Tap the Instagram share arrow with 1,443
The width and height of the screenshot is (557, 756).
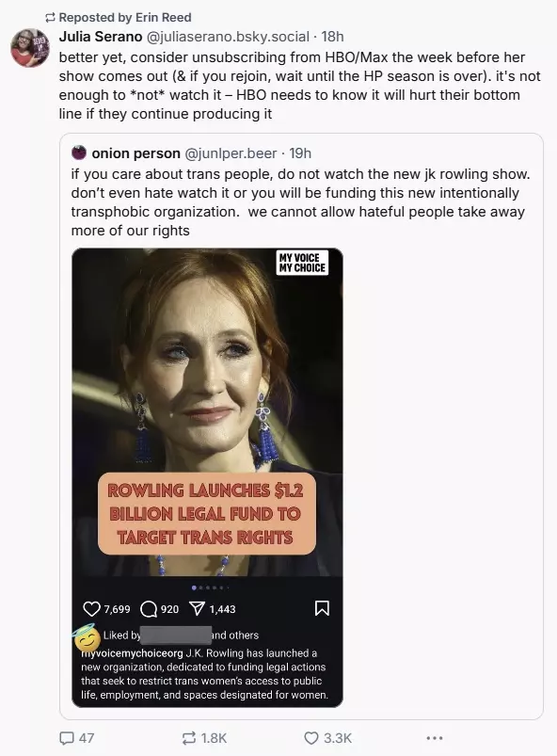tap(197, 608)
